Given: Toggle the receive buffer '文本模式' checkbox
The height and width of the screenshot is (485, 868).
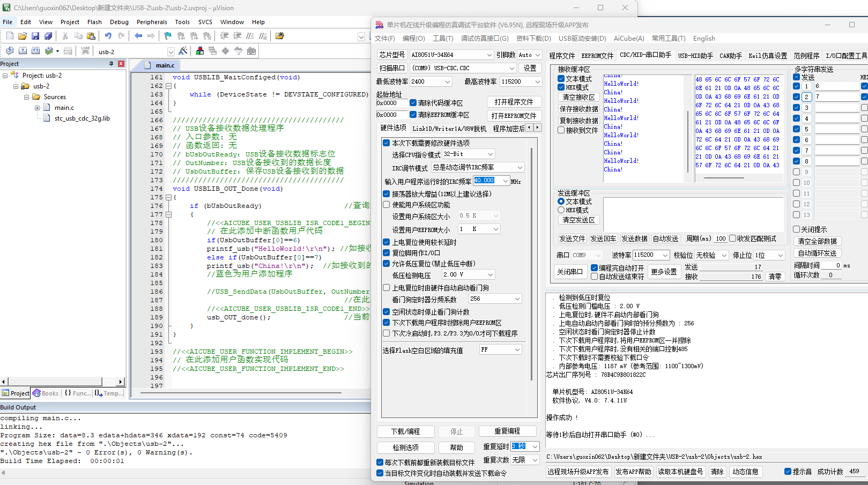Looking at the screenshot, I should [561, 79].
